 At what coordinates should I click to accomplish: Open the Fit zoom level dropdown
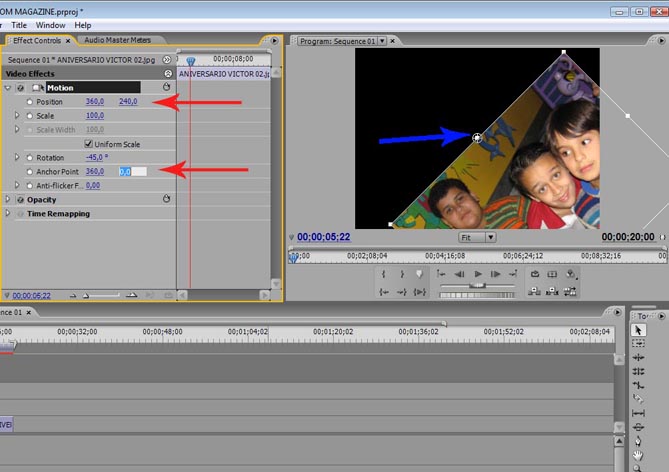click(478, 237)
